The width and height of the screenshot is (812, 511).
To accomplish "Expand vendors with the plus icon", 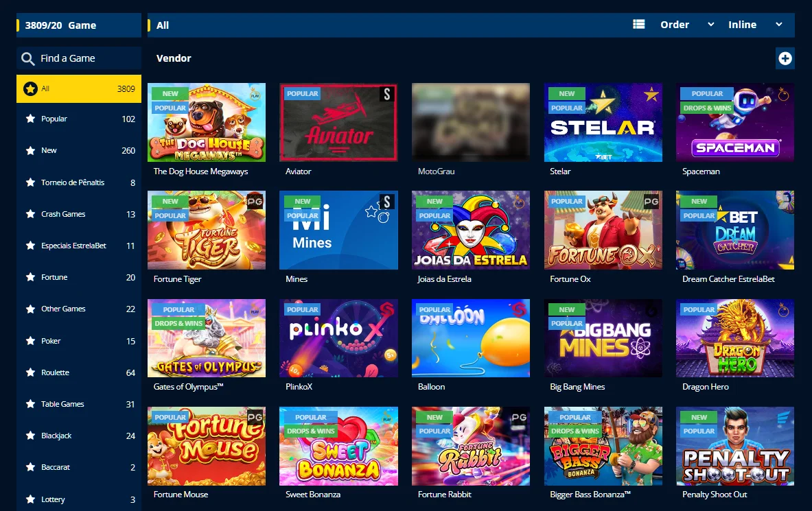I will 785,58.
